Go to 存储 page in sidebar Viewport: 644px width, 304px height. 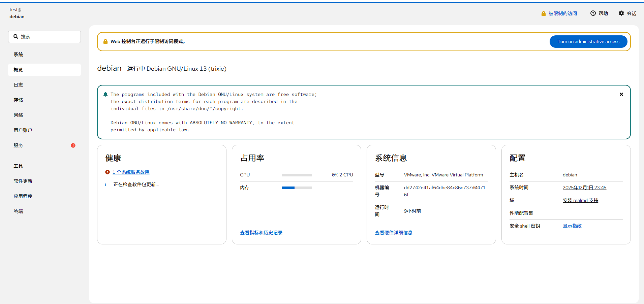[x=18, y=100]
